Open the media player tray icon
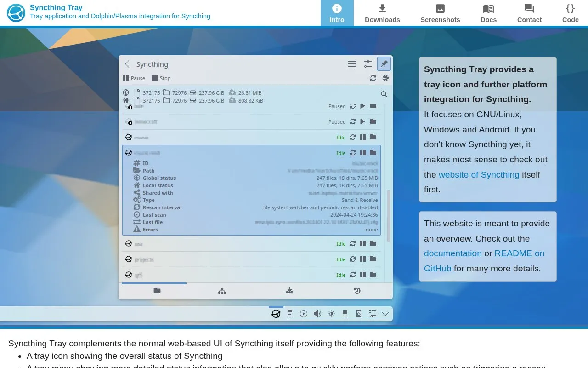Image resolution: width=588 pixels, height=368 pixels. click(x=304, y=314)
